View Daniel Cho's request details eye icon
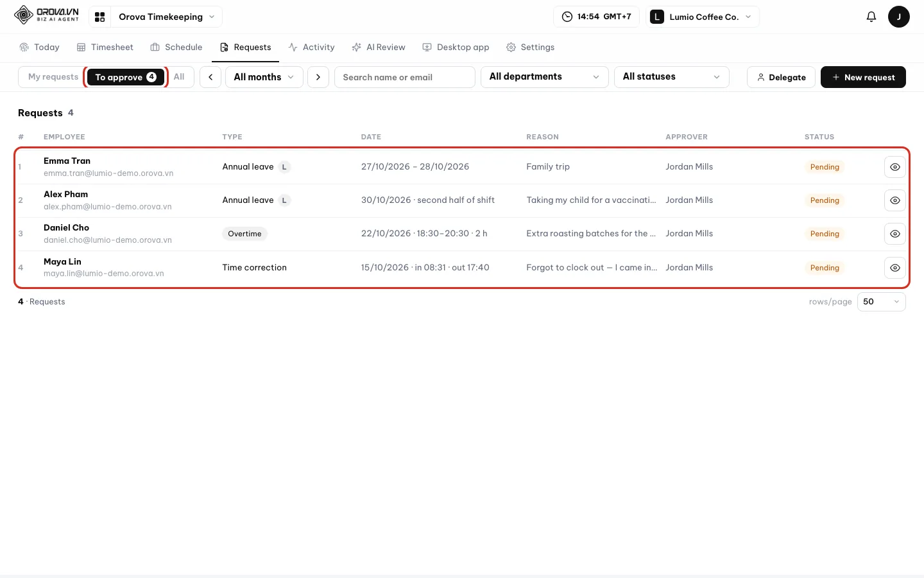Viewport: 924px width, 578px height. click(894, 234)
